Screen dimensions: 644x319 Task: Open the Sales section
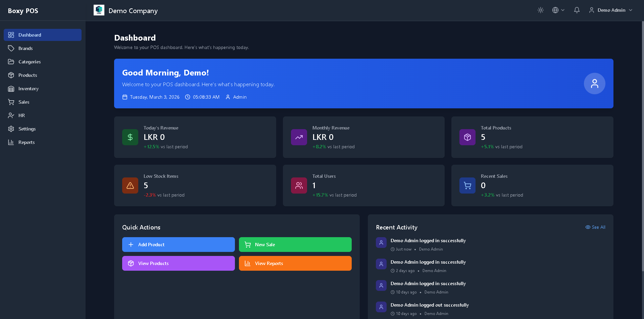[43, 102]
